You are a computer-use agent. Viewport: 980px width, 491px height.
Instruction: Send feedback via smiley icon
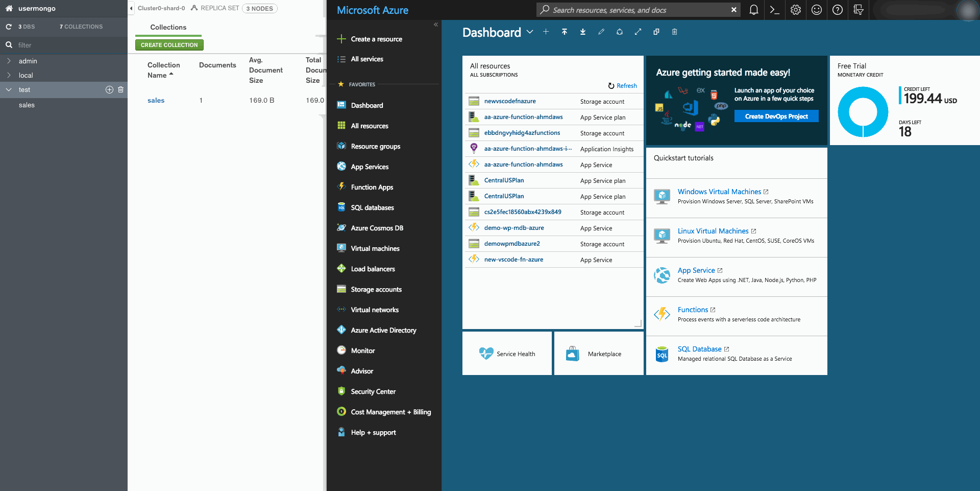pos(816,10)
